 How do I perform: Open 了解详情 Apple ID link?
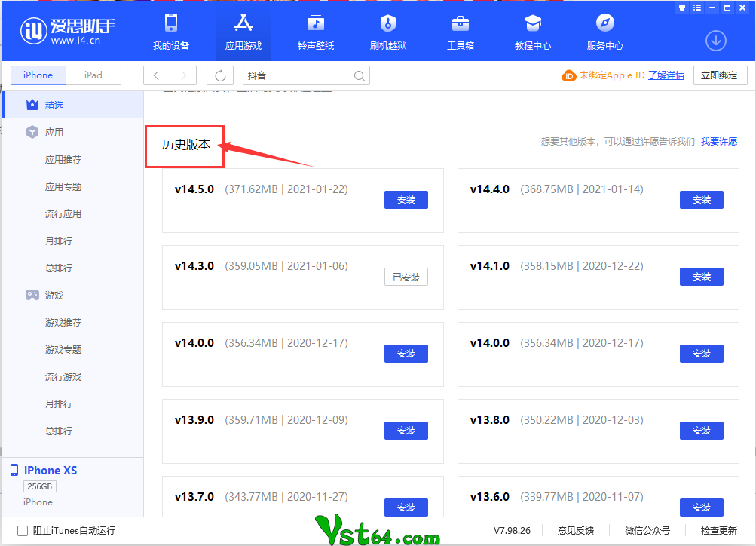click(666, 75)
